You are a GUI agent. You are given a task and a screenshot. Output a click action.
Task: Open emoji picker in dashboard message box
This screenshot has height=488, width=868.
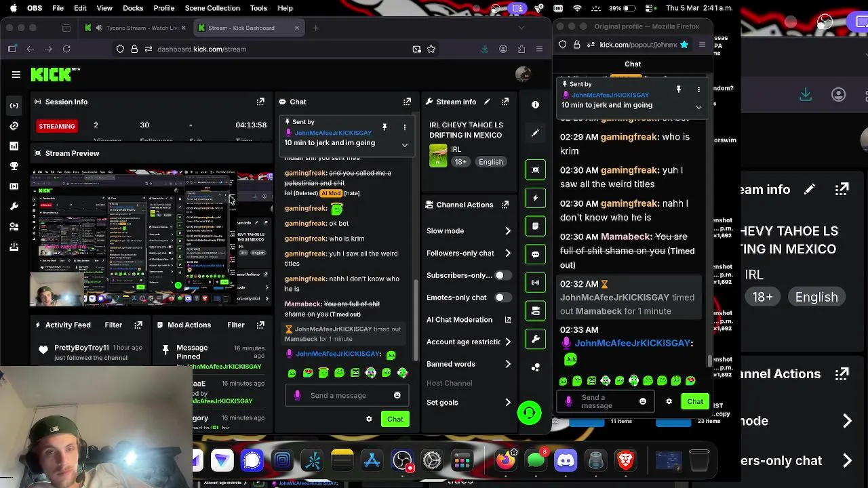click(397, 396)
